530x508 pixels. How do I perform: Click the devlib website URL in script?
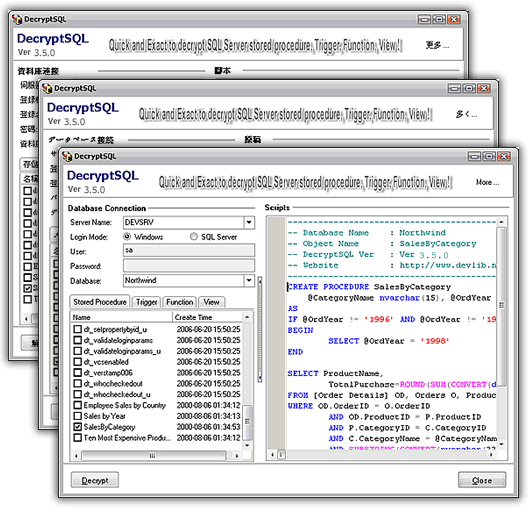coord(448,265)
